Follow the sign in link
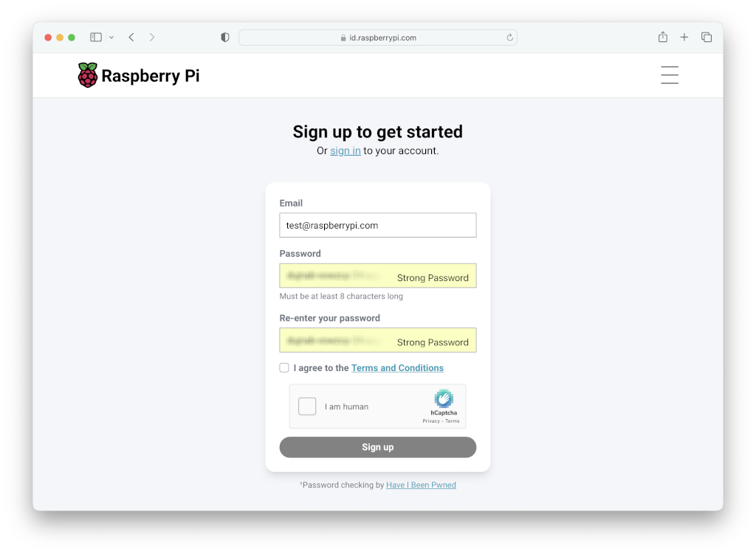This screenshot has height=554, width=756. (346, 150)
